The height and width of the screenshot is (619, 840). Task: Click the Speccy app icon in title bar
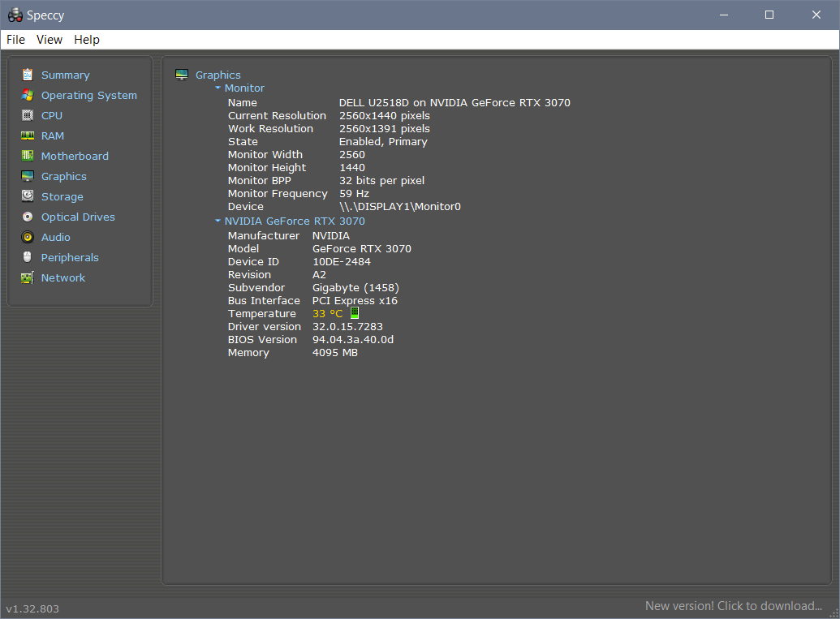15,15
